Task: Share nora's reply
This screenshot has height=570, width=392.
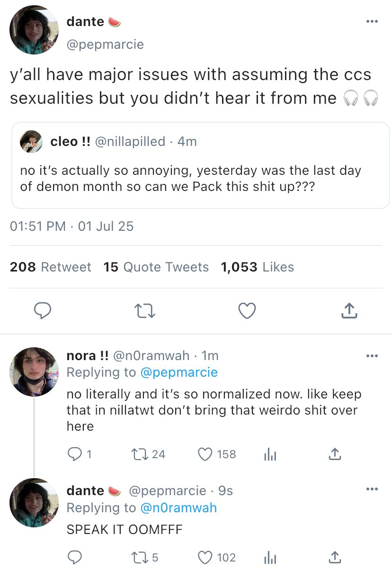Action: pos(334,454)
